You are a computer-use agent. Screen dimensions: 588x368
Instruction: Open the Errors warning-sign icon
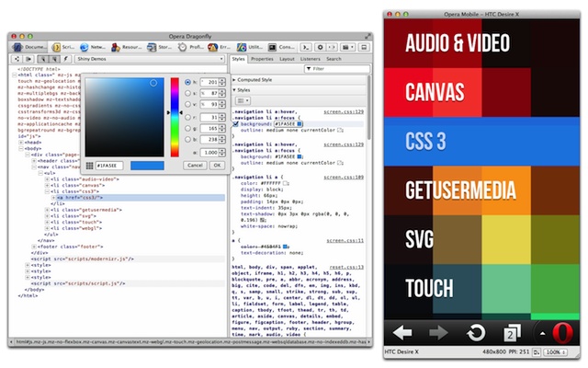[212, 47]
